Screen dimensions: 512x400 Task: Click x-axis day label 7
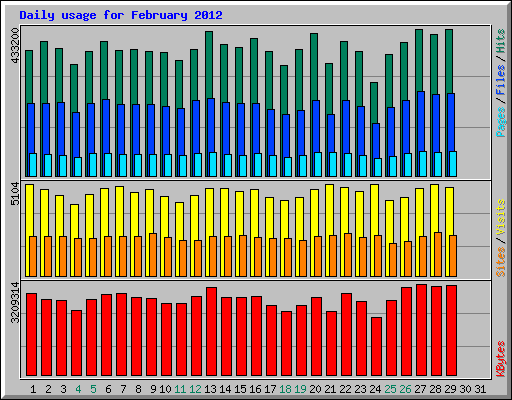pyautogui.click(x=123, y=389)
